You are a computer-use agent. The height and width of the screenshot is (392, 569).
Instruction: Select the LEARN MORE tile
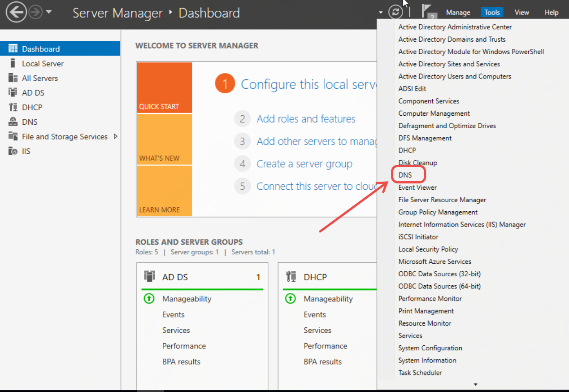click(164, 191)
